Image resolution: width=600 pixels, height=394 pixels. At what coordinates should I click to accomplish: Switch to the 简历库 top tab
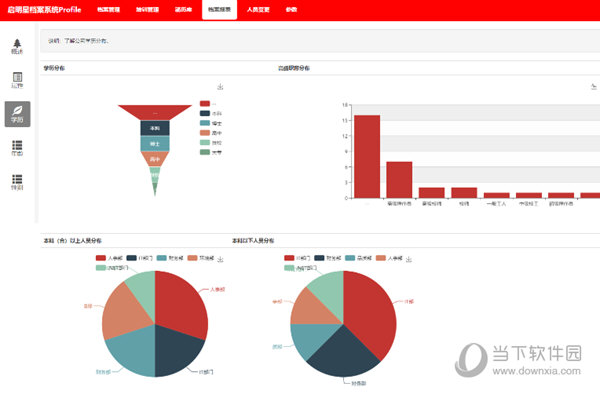coord(183,10)
